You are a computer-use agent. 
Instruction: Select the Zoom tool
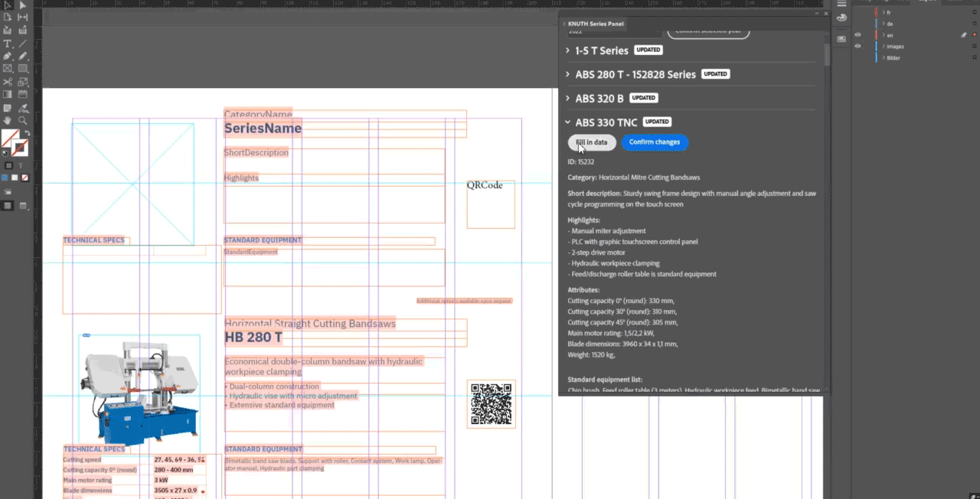coord(23,119)
